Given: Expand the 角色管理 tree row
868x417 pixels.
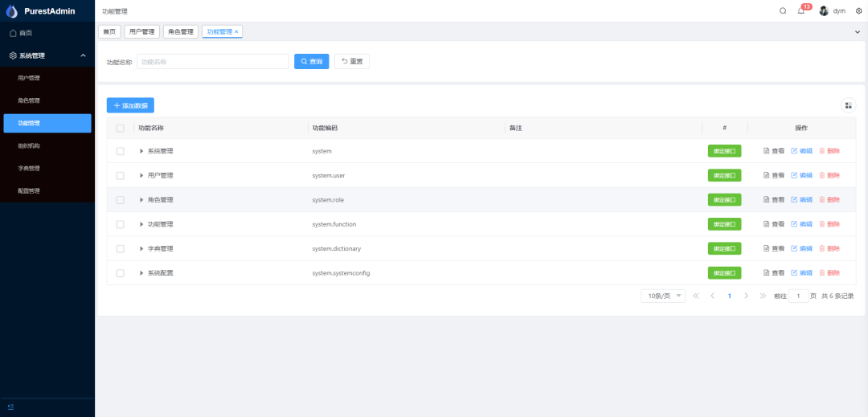Looking at the screenshot, I should [142, 200].
